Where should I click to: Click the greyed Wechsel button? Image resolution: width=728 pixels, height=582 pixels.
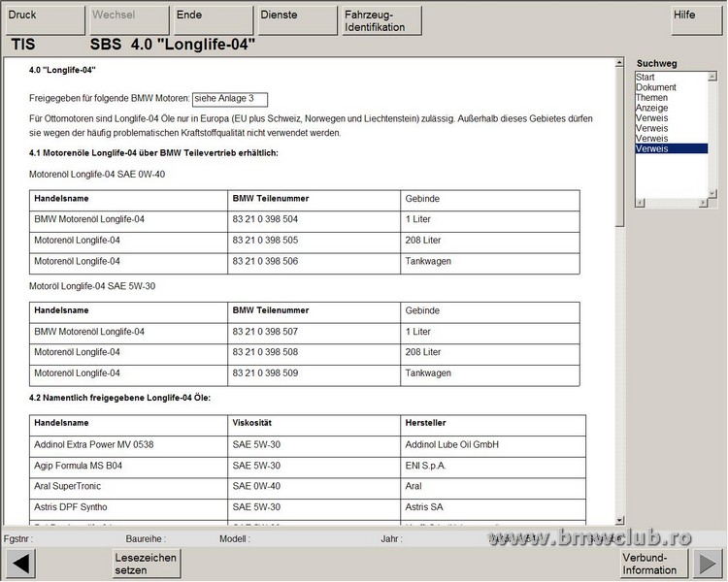(x=129, y=20)
